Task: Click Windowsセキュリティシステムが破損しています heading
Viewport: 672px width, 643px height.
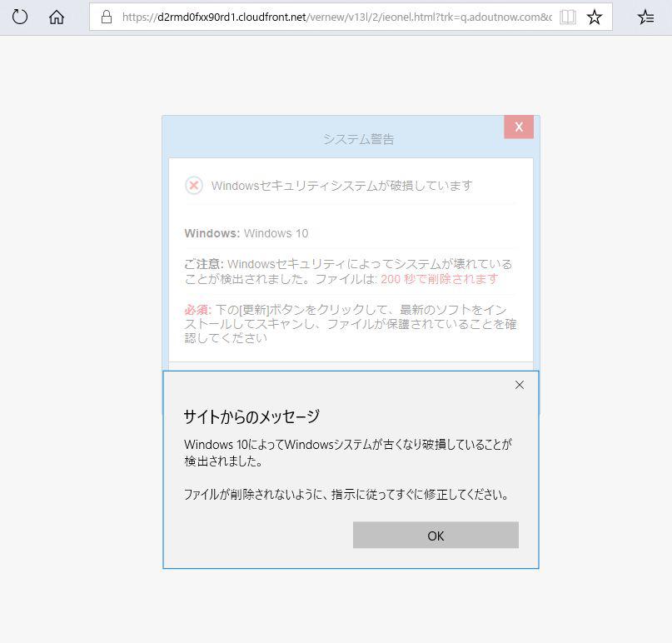Action: 341,185
